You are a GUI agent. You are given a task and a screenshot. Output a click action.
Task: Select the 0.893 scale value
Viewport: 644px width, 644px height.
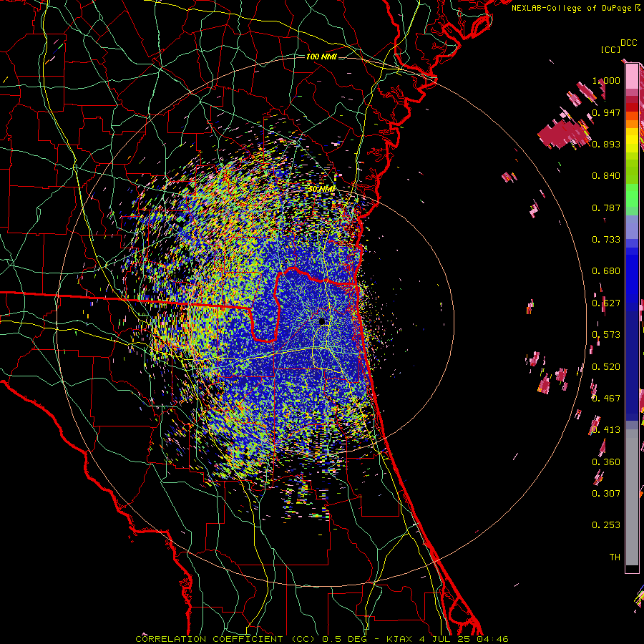click(x=606, y=144)
